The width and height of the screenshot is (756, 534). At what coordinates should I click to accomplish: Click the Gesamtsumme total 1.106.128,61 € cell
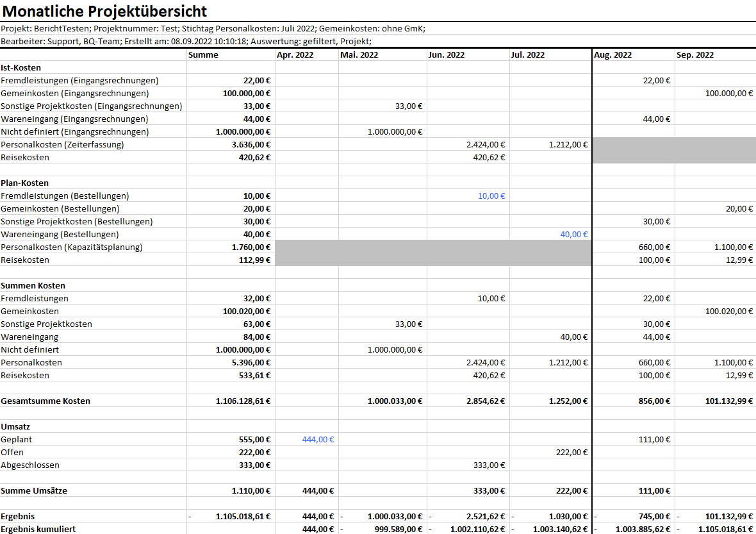[x=243, y=401]
